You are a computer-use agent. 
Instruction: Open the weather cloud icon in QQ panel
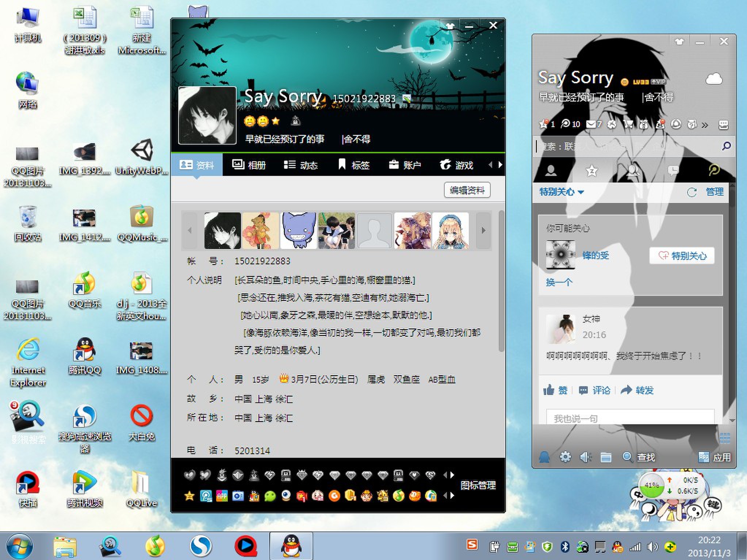[x=714, y=79]
